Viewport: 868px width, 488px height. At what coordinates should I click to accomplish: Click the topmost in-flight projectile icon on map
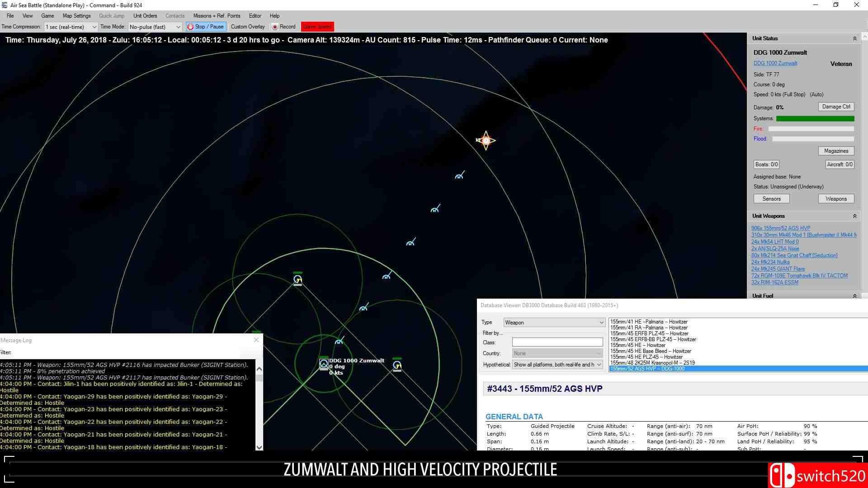[459, 175]
